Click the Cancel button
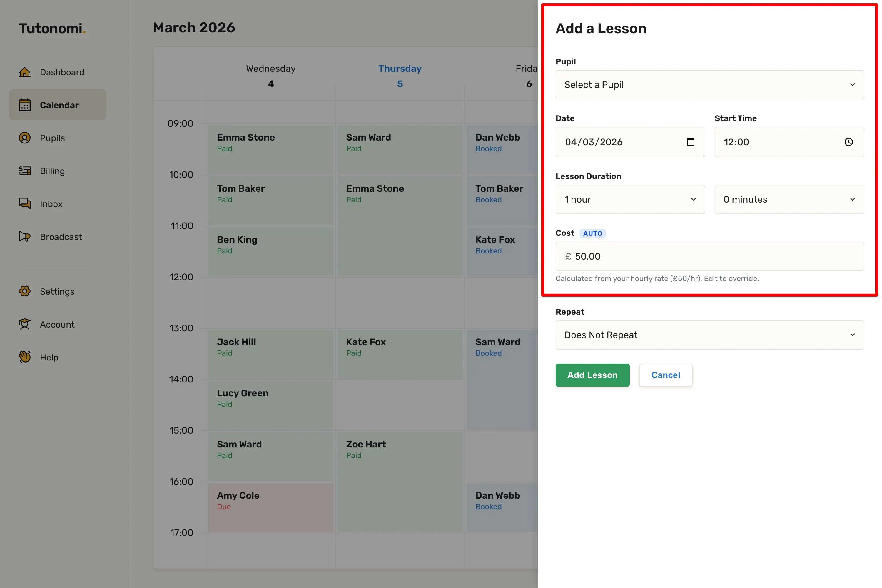The image size is (882, 588). (666, 375)
